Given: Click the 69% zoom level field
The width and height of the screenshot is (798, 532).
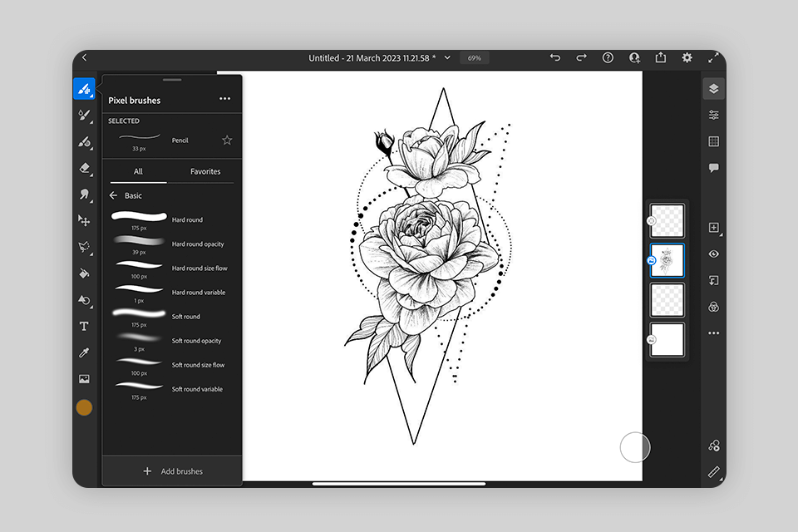Looking at the screenshot, I should (475, 58).
